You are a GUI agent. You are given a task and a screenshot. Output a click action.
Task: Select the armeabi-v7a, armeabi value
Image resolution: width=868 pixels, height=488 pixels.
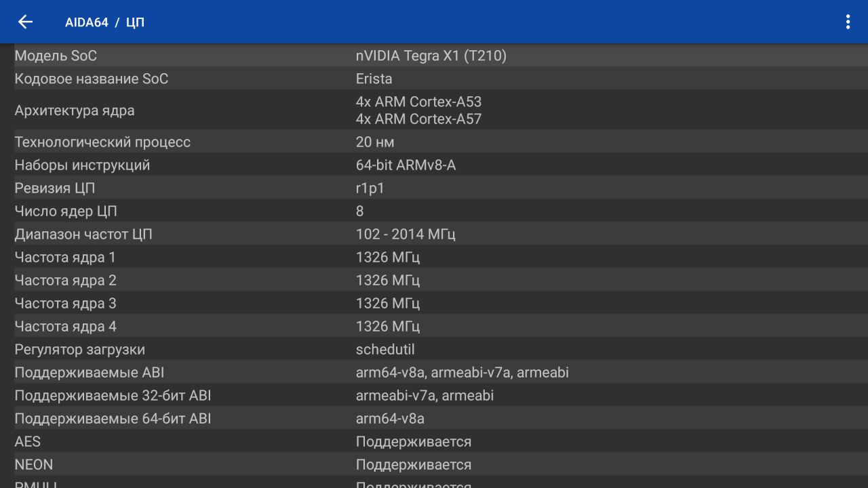coord(425,396)
